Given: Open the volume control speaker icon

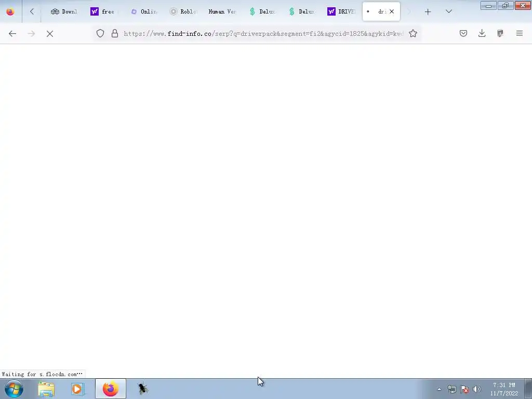Looking at the screenshot, I should 477,390.
